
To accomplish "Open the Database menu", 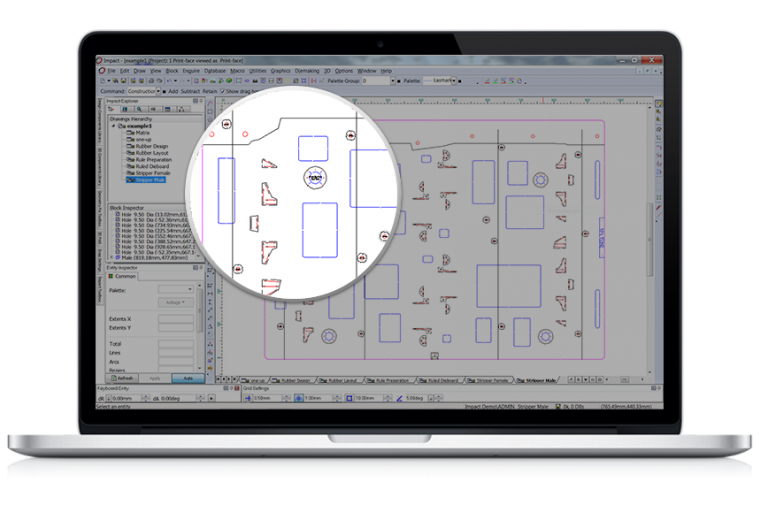I will [215, 71].
